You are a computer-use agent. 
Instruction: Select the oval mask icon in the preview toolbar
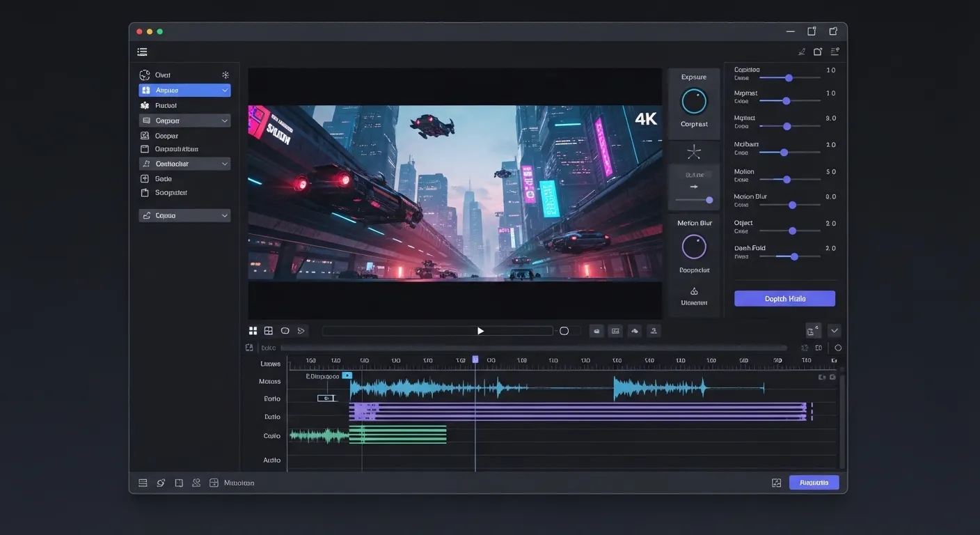pos(285,330)
